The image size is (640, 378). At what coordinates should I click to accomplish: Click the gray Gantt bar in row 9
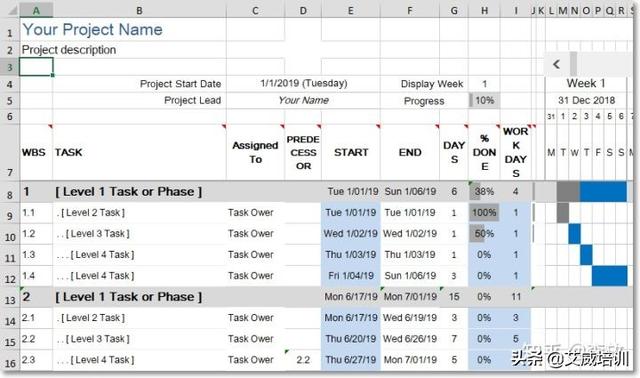coord(563,213)
